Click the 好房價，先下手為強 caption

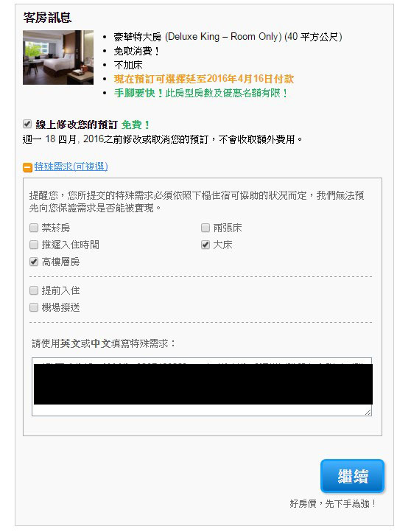pos(333,504)
